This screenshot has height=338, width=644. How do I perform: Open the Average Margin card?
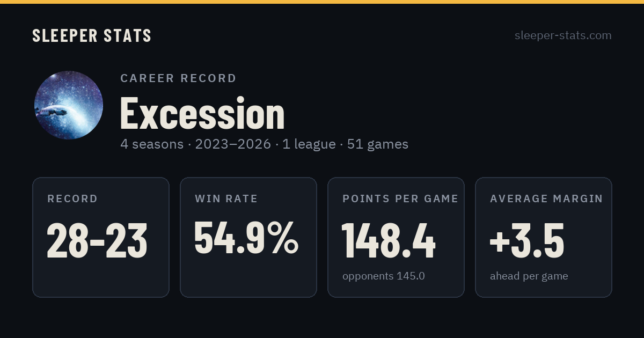pos(544,237)
